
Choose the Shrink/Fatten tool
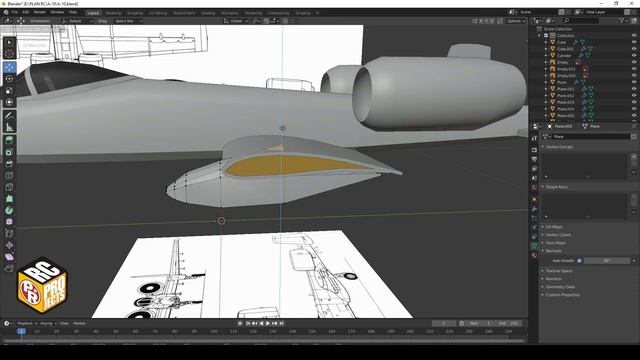pyautogui.click(x=10, y=245)
